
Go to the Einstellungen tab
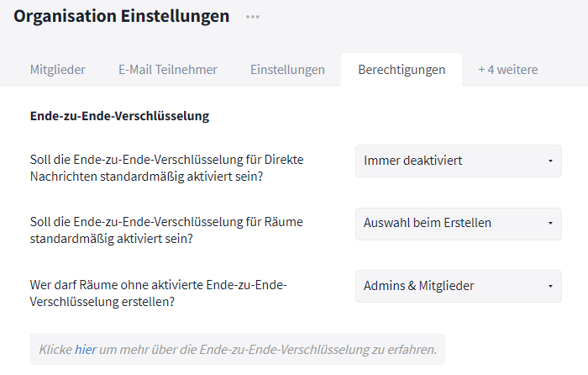point(287,70)
